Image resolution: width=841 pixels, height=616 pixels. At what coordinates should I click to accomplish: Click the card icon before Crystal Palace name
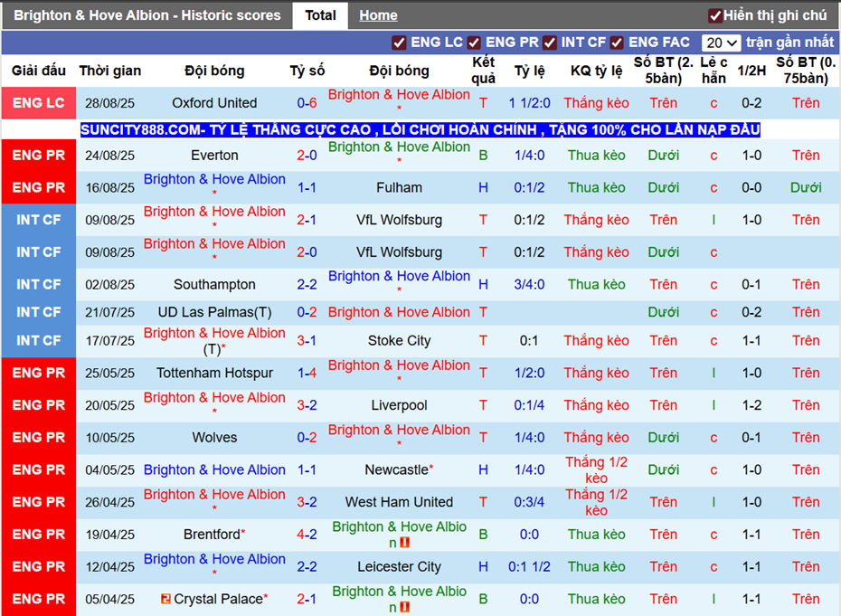point(165,598)
